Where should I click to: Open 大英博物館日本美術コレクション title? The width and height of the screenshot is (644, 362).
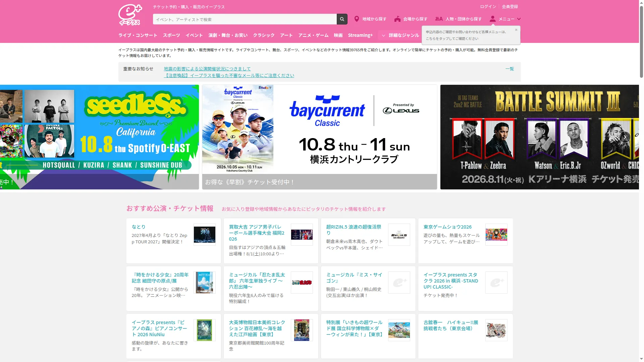click(x=257, y=328)
